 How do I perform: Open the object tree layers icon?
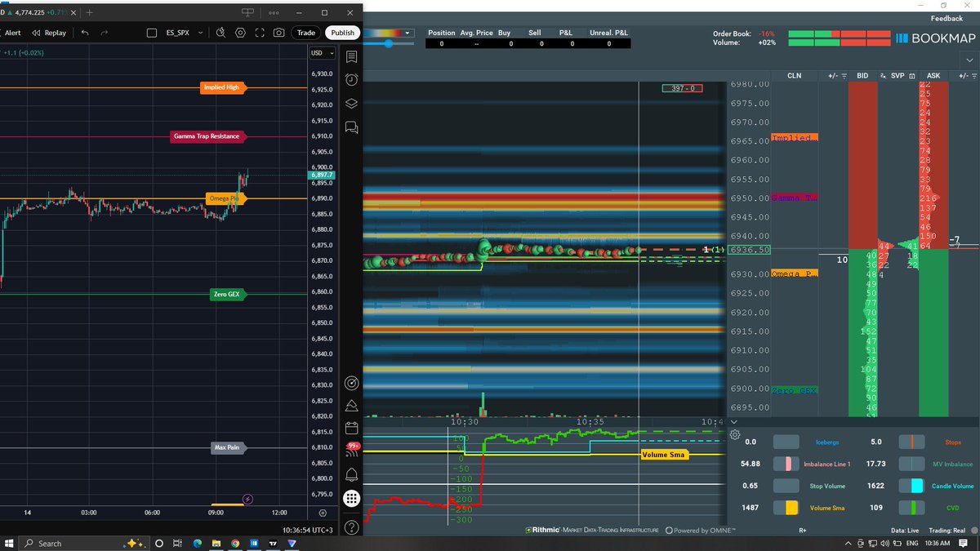352,104
